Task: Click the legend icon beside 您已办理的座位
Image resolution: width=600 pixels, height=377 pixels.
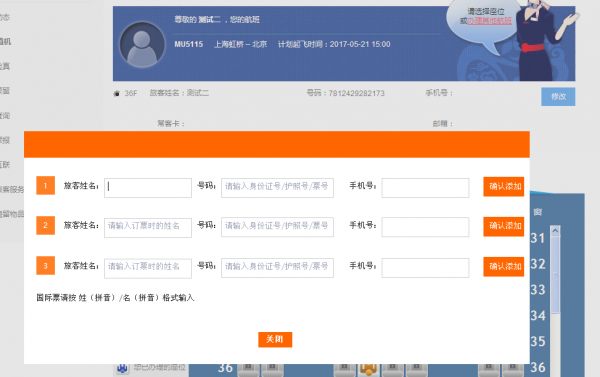Action: [122, 369]
